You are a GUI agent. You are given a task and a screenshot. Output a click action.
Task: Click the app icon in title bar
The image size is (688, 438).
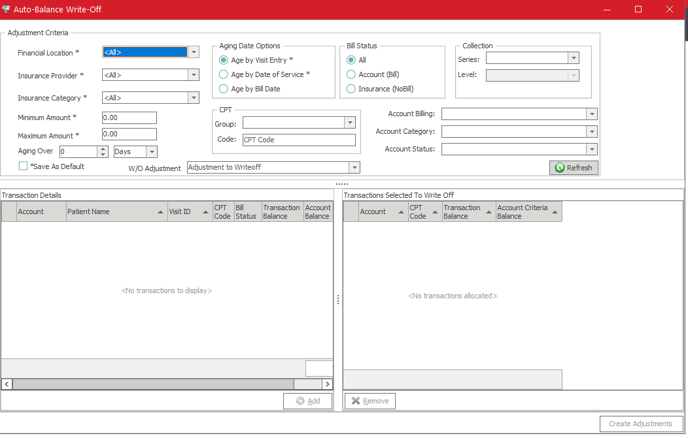7,9
